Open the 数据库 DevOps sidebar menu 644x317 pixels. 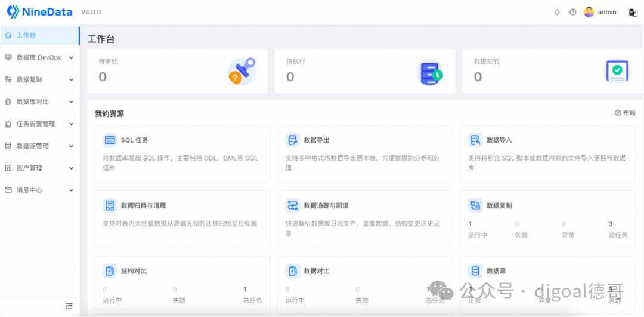[40, 58]
